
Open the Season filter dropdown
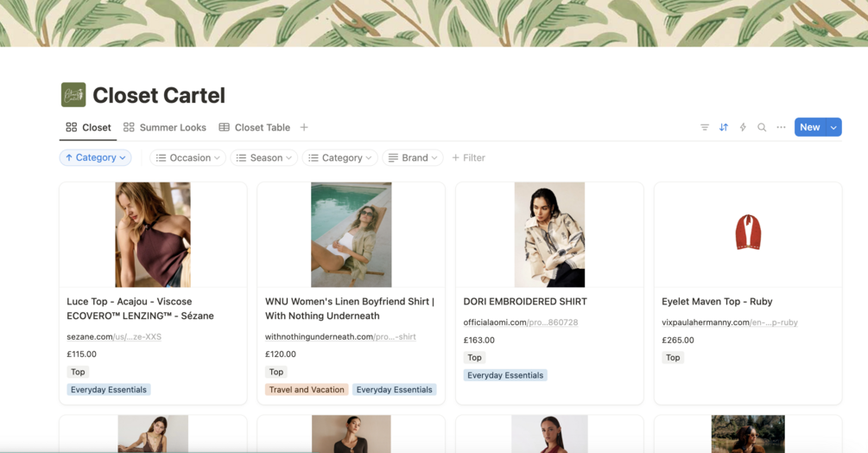click(x=264, y=158)
